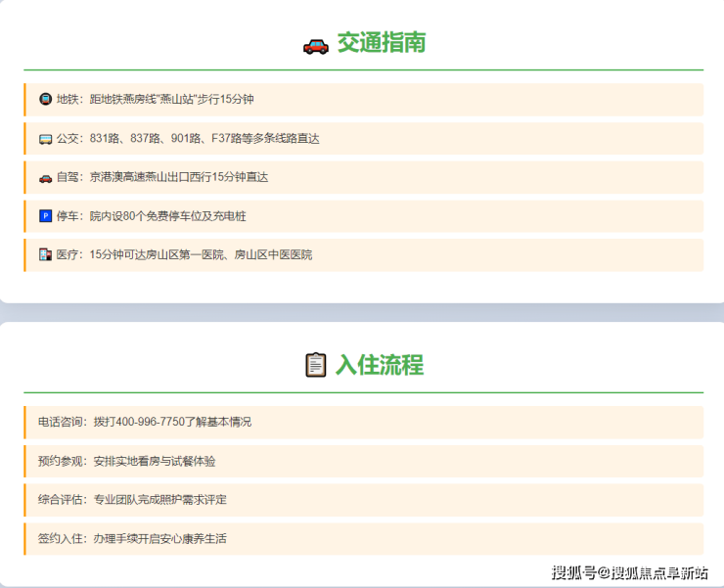Click the red car icon beside 交通指南
724x588 pixels.
pyautogui.click(x=316, y=46)
